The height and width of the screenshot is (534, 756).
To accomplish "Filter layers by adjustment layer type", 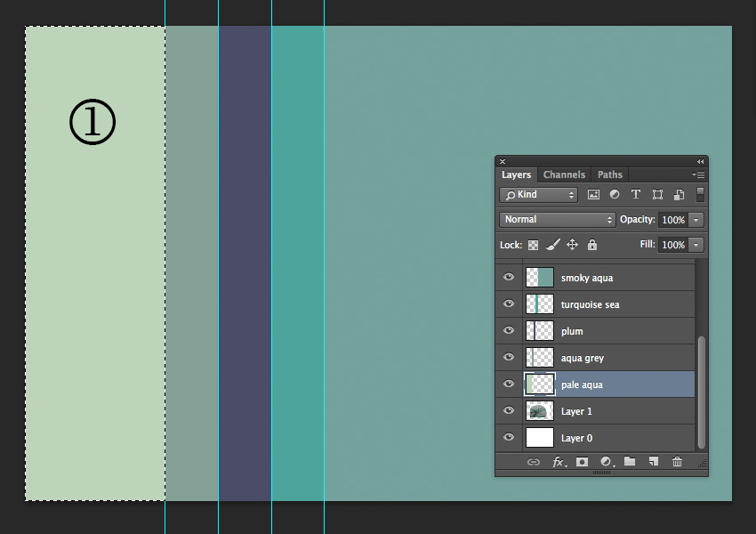I will tap(615, 194).
